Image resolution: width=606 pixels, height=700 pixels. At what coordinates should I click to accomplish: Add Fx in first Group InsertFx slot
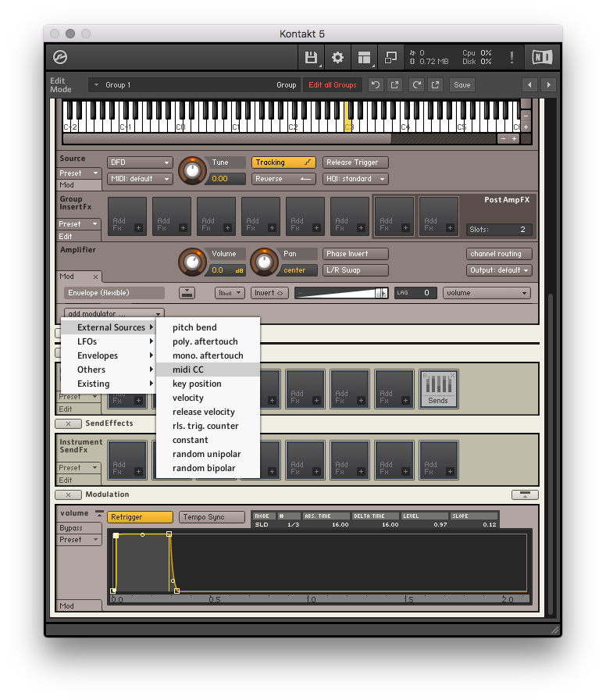tap(127, 216)
